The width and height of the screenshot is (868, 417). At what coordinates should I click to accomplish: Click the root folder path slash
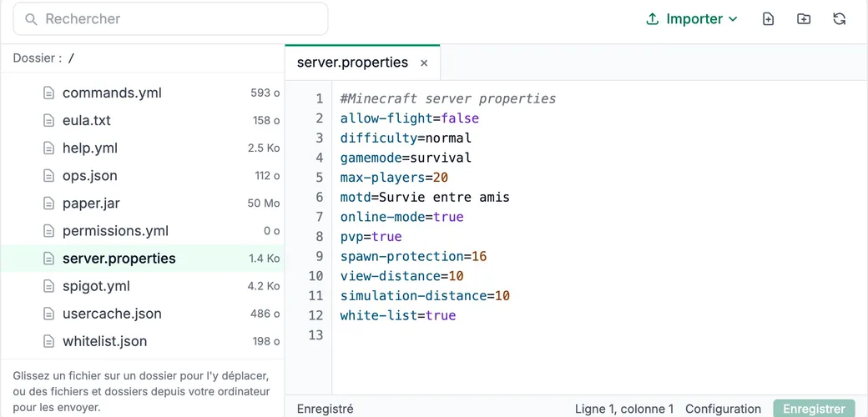coord(70,58)
